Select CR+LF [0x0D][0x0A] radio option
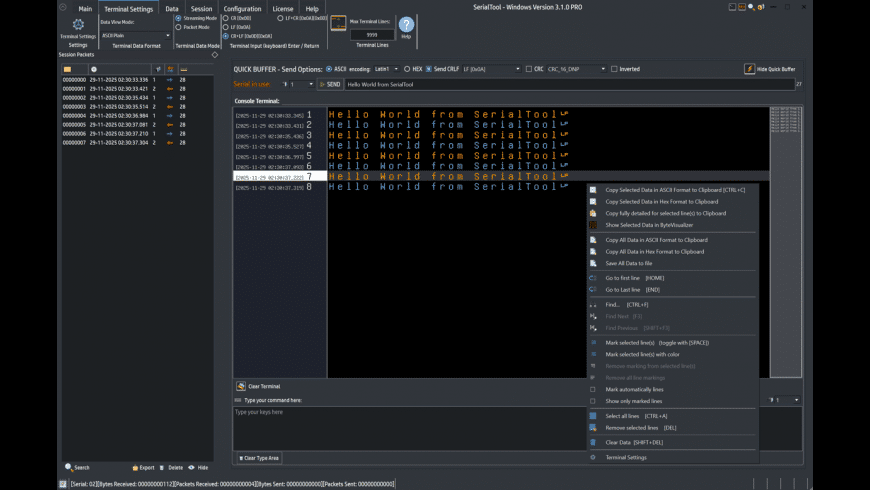 click(x=226, y=36)
